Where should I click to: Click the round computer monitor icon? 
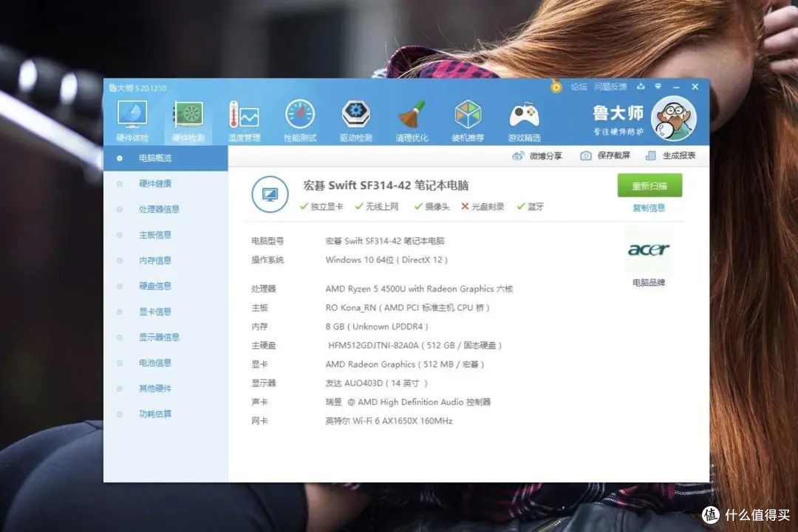click(270, 194)
